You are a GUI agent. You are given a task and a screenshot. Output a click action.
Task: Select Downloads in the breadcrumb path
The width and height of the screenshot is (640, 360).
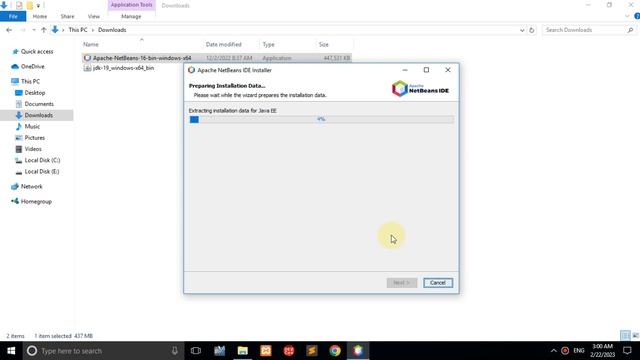pos(112,30)
